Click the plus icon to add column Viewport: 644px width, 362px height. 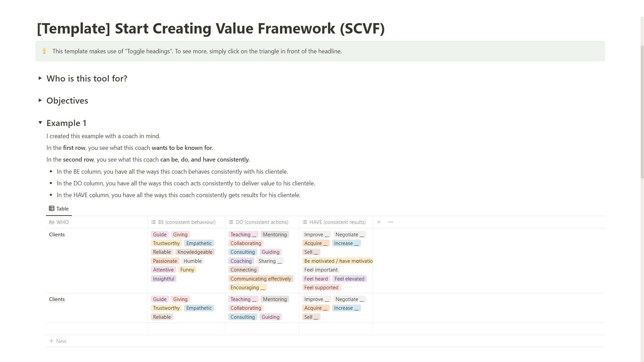click(379, 222)
